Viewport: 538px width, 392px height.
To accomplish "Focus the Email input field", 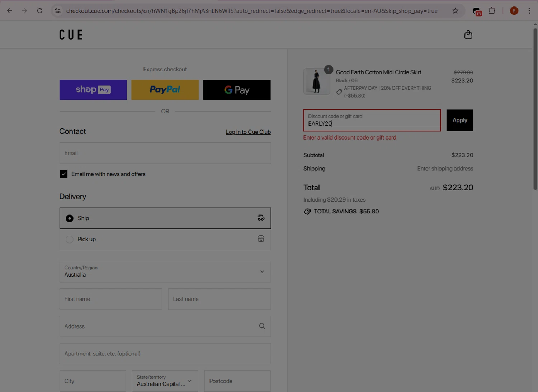I will [165, 153].
